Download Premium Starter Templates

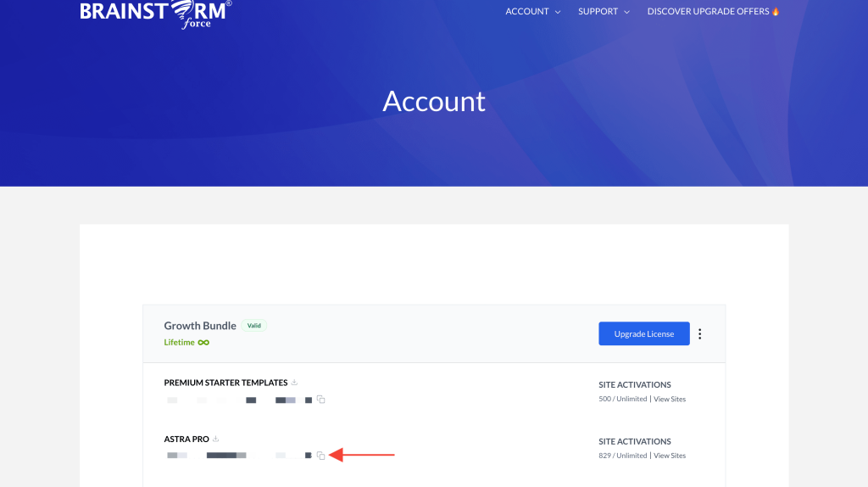click(x=294, y=383)
